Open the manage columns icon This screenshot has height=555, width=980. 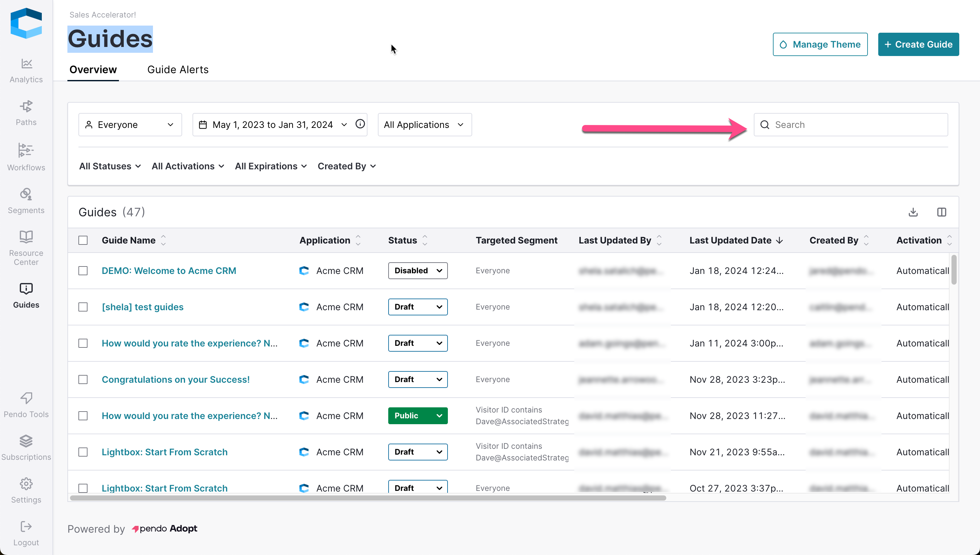(941, 212)
